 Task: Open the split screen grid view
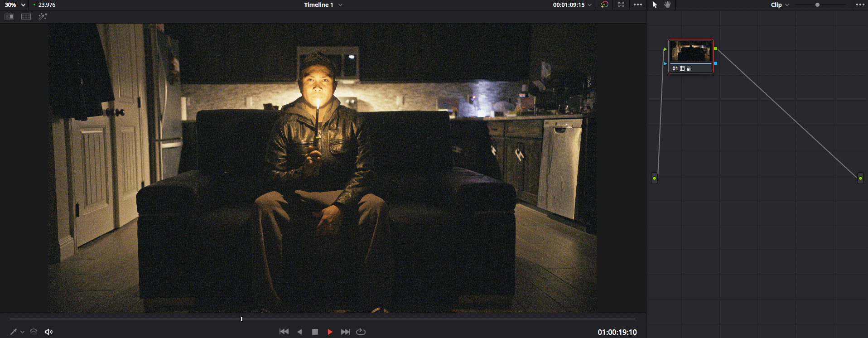26,16
